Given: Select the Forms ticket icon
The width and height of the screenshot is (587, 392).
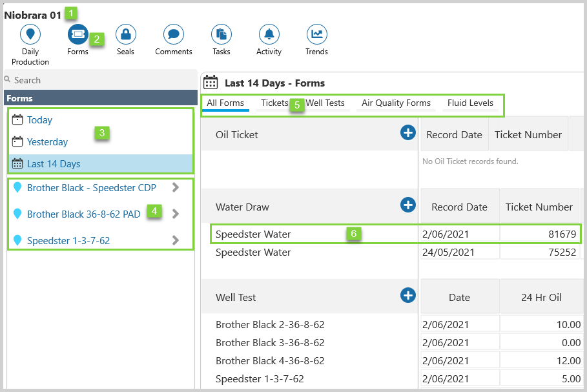Looking at the screenshot, I should (x=77, y=34).
